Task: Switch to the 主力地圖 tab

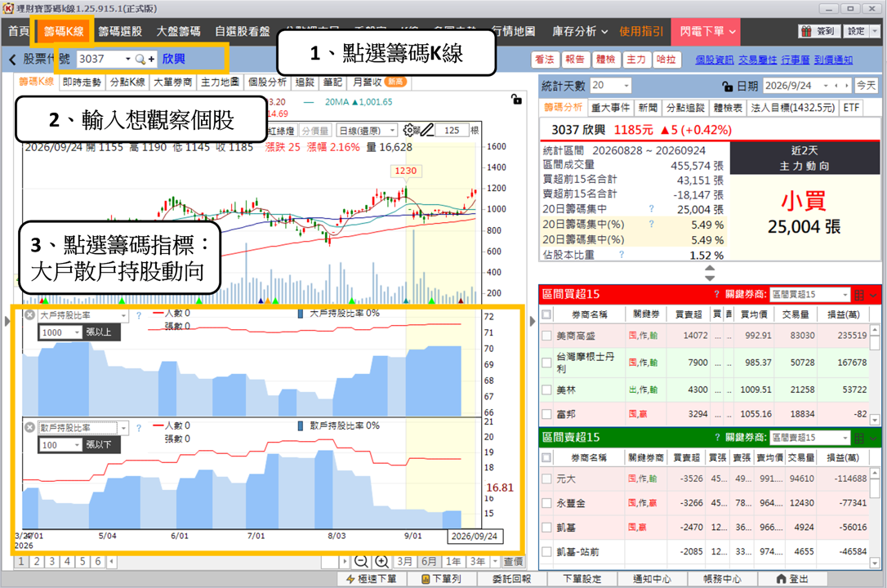Action: [220, 82]
